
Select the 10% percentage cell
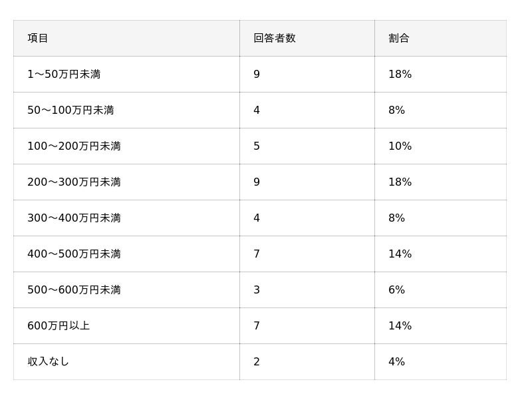[400, 146]
